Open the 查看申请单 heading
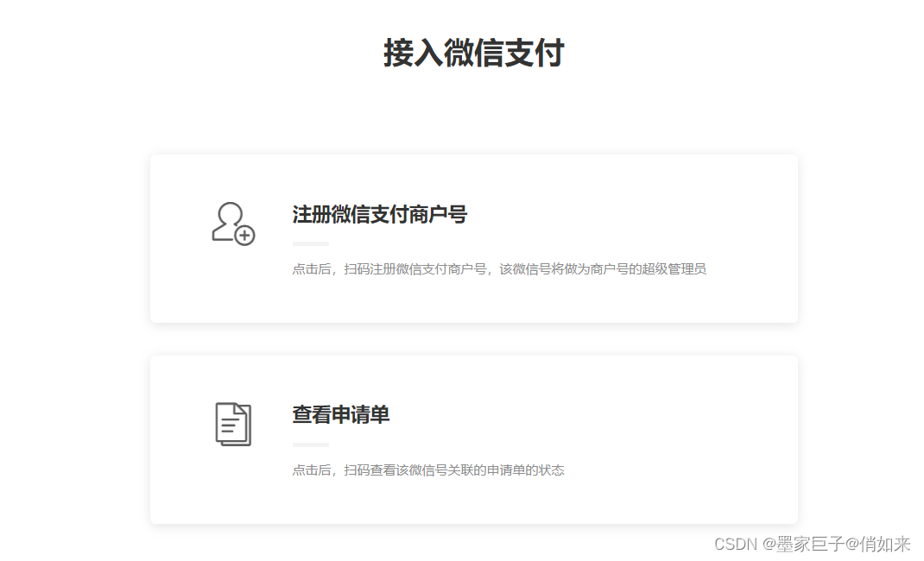Screen dimensions: 924x561 pos(340,415)
